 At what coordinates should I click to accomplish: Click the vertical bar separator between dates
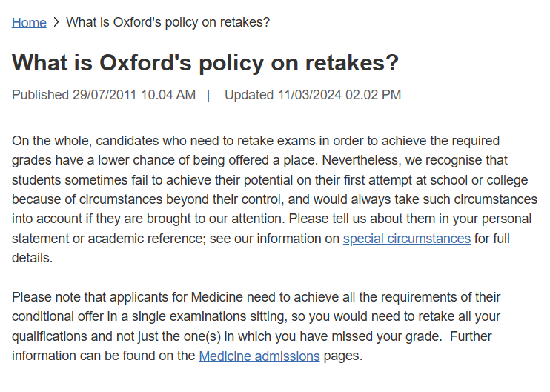[x=209, y=96]
